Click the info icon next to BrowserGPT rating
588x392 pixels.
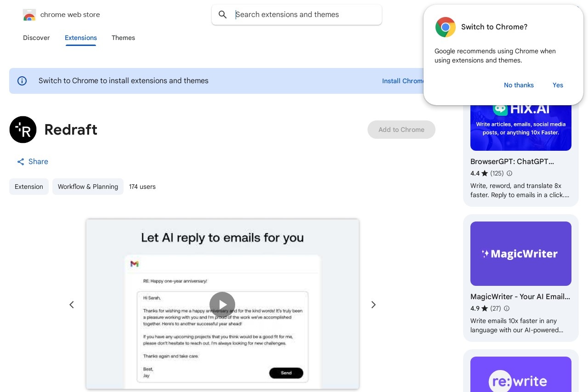pyautogui.click(x=509, y=173)
